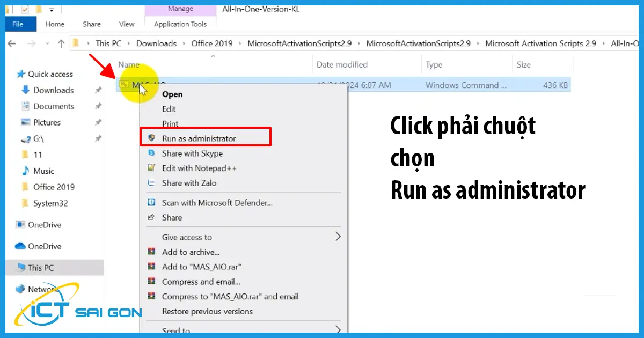Viewport: 644px width, 338px height.
Task: Go back with the Back arrow
Action: (x=12, y=43)
